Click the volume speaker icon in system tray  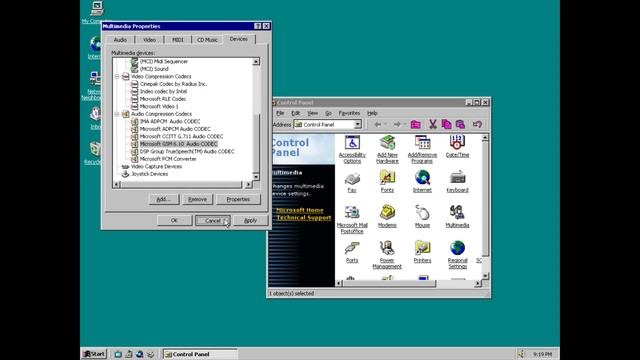point(521,354)
